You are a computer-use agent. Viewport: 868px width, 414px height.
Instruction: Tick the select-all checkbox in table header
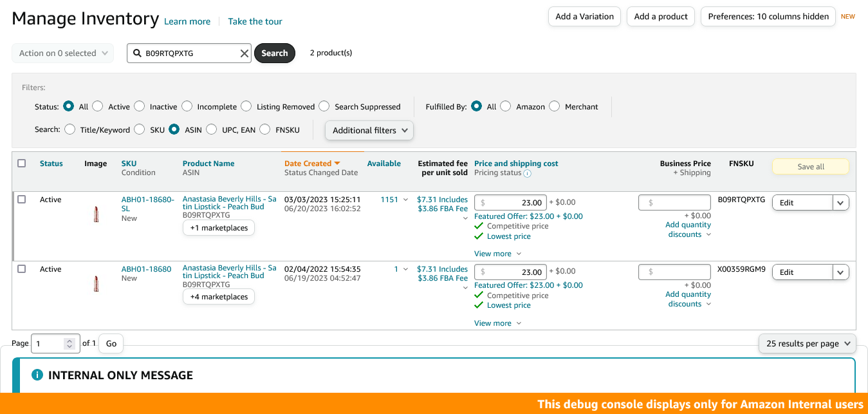(22, 164)
